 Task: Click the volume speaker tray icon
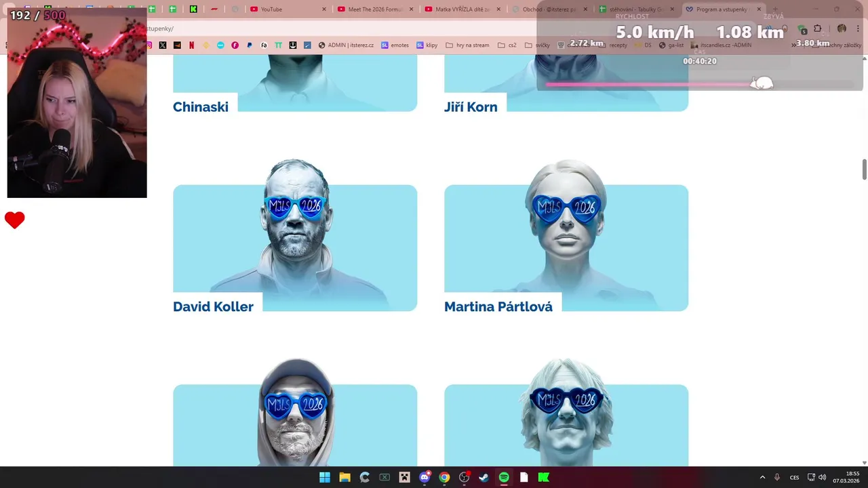(823, 477)
